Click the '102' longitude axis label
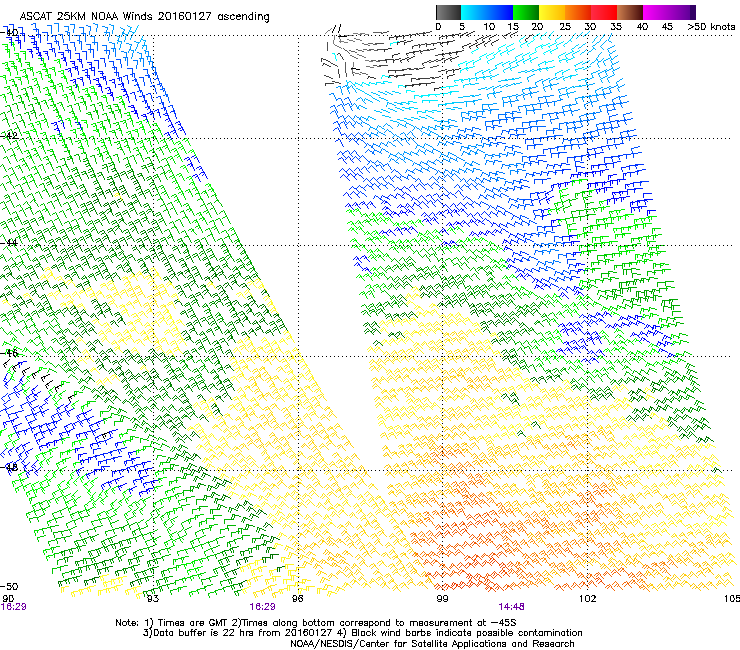The width and height of the screenshot is (740, 650). pyautogui.click(x=588, y=599)
